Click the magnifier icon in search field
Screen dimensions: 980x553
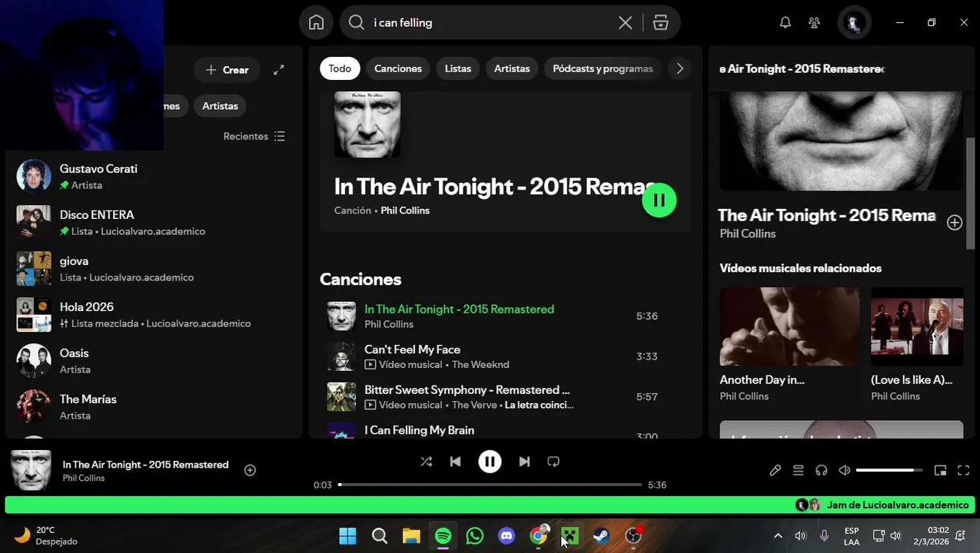coord(357,23)
